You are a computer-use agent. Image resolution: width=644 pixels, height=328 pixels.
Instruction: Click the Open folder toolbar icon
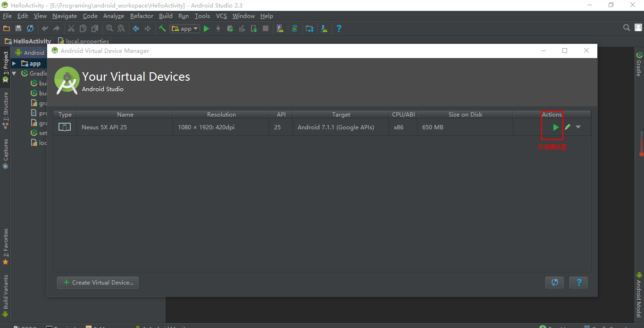click(x=7, y=29)
